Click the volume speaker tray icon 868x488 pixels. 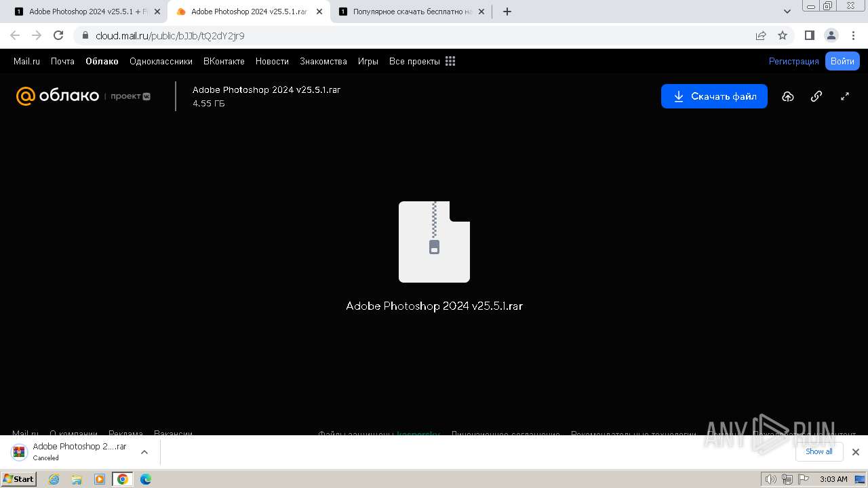pos(770,479)
